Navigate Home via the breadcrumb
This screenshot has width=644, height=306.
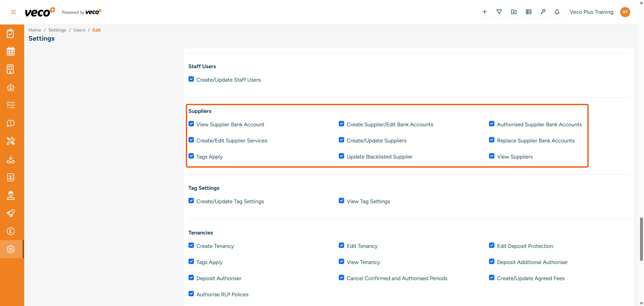point(35,30)
